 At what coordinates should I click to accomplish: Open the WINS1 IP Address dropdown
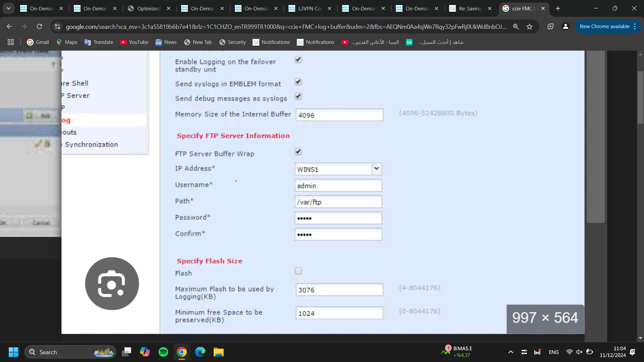tap(376, 169)
